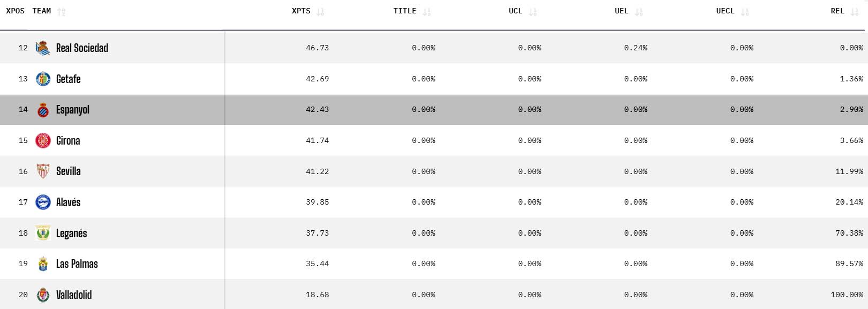
Task: Open the Real Sociedad team link
Action: (82, 48)
